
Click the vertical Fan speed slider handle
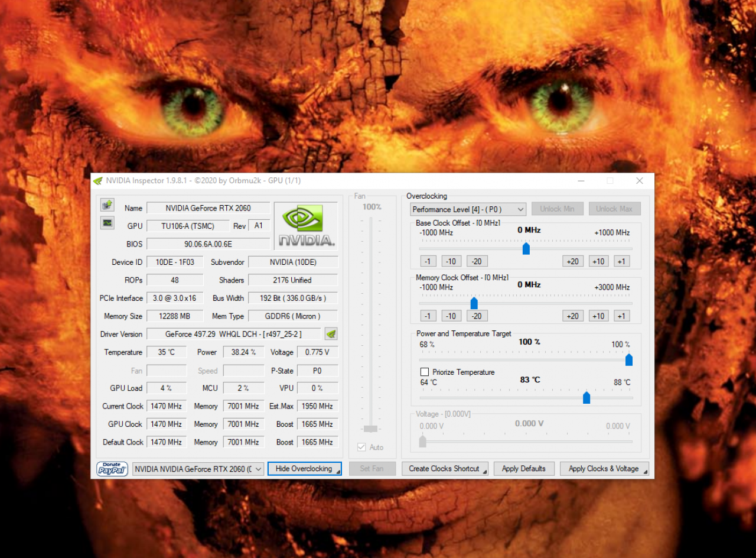click(x=371, y=429)
